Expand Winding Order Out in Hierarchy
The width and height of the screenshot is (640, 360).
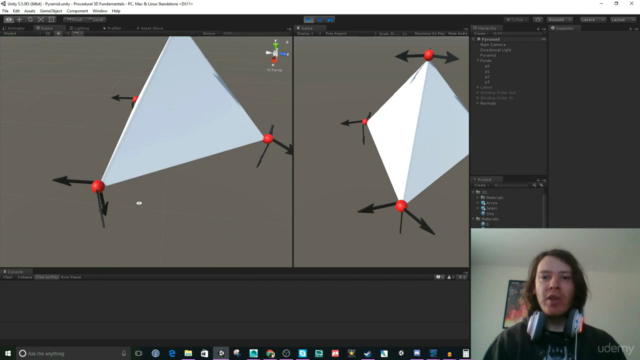(478, 93)
